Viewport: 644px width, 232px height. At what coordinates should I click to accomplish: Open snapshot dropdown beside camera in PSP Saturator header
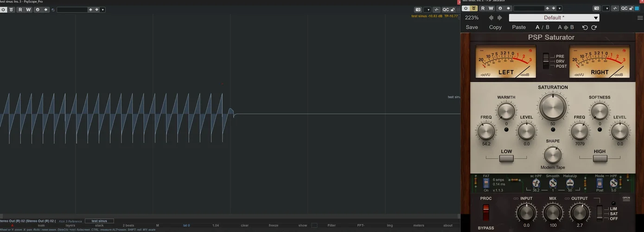[x=606, y=8]
